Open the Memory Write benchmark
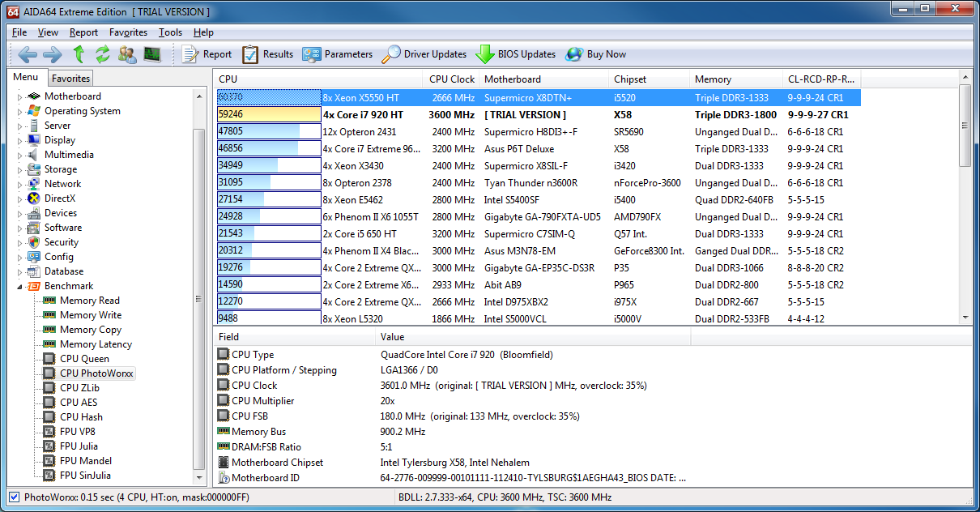This screenshot has width=980, height=512. 91,315
